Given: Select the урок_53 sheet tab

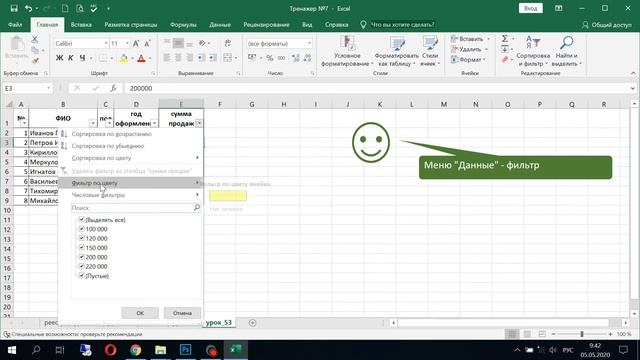Looking at the screenshot, I should pos(219,322).
